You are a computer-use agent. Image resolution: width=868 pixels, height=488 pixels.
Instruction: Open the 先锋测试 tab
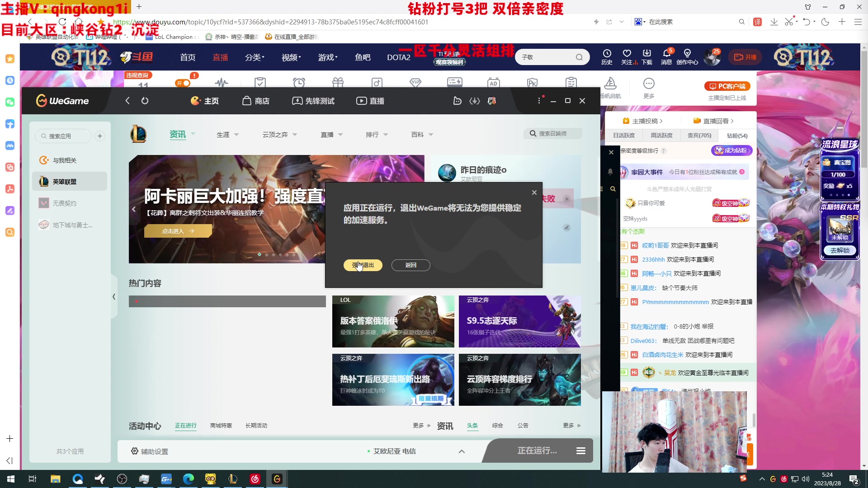coord(313,101)
